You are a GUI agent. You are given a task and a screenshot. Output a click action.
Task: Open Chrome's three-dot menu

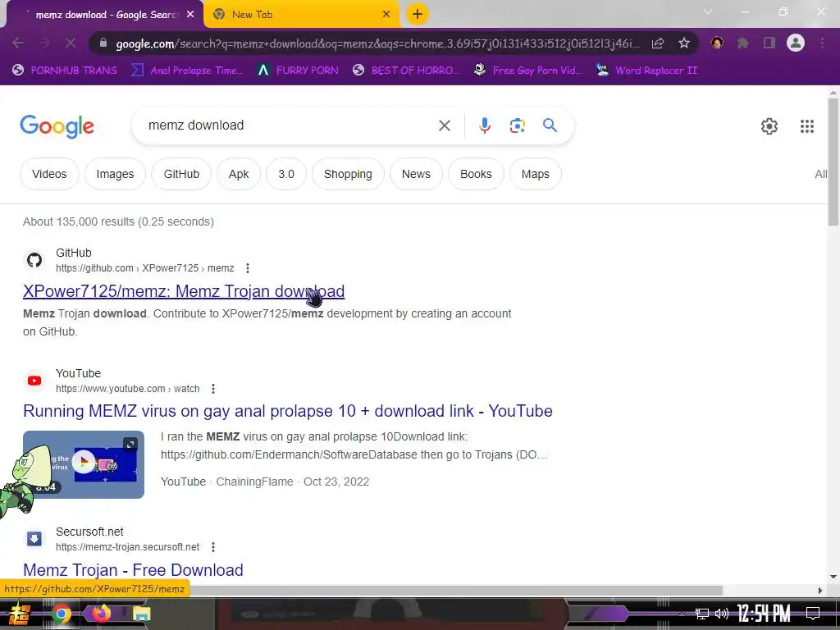click(x=822, y=43)
